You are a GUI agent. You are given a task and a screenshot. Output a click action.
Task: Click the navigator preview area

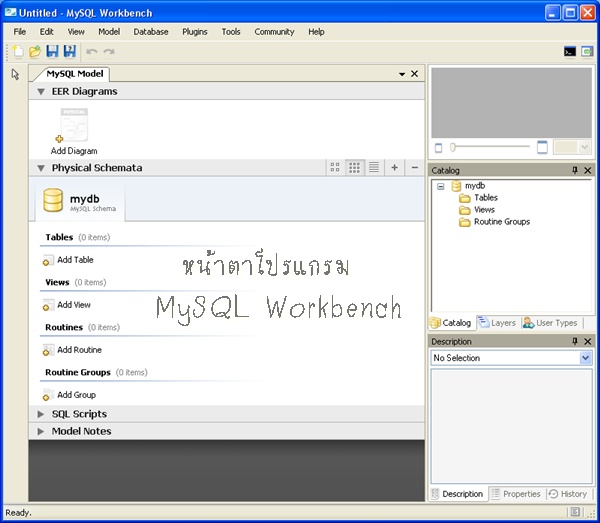pos(511,103)
